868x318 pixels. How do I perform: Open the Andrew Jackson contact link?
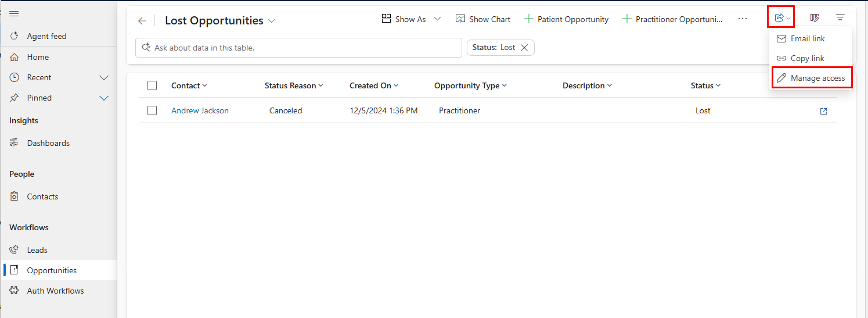(200, 110)
